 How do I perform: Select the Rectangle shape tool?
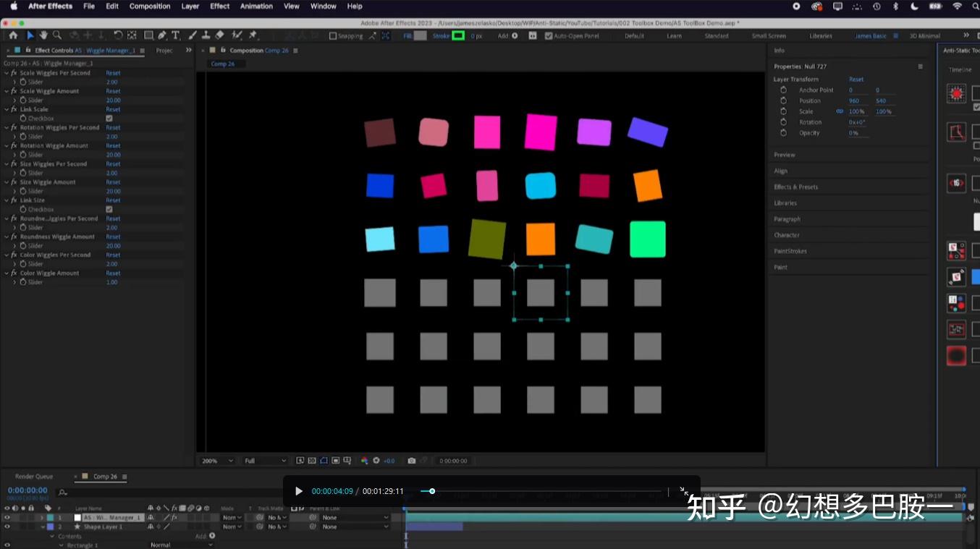(148, 35)
